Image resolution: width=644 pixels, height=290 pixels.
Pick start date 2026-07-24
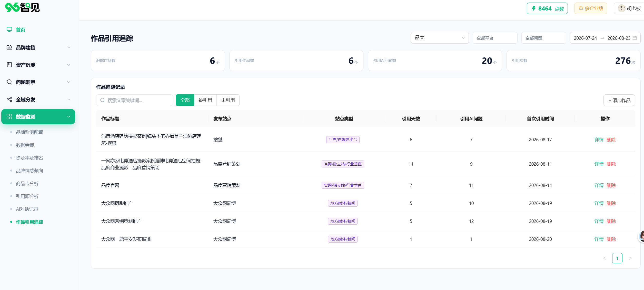pos(585,38)
